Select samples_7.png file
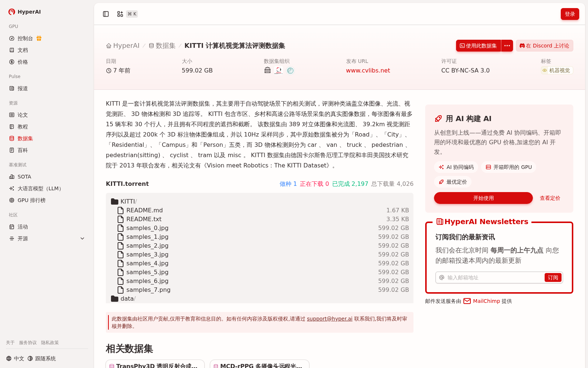This screenshot has width=588, height=368. [x=148, y=290]
